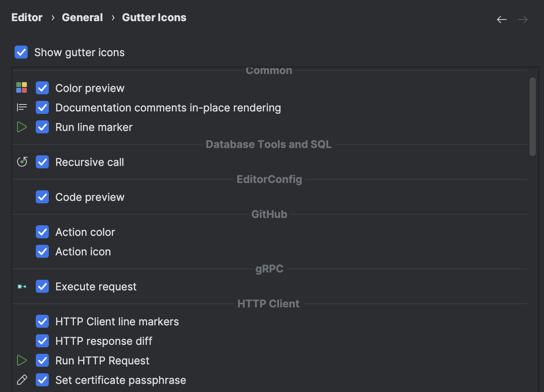Uncheck HTTP response diff
Screen dimensions: 544x392
[42, 341]
